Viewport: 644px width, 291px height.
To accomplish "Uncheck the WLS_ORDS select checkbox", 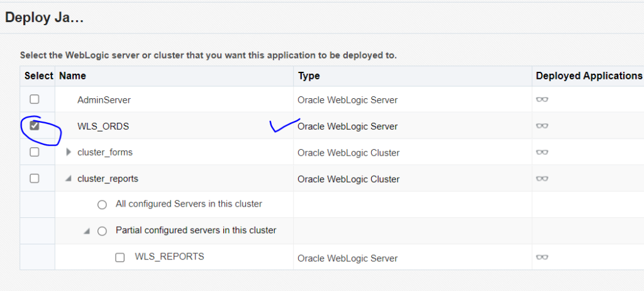I will pyautogui.click(x=35, y=125).
